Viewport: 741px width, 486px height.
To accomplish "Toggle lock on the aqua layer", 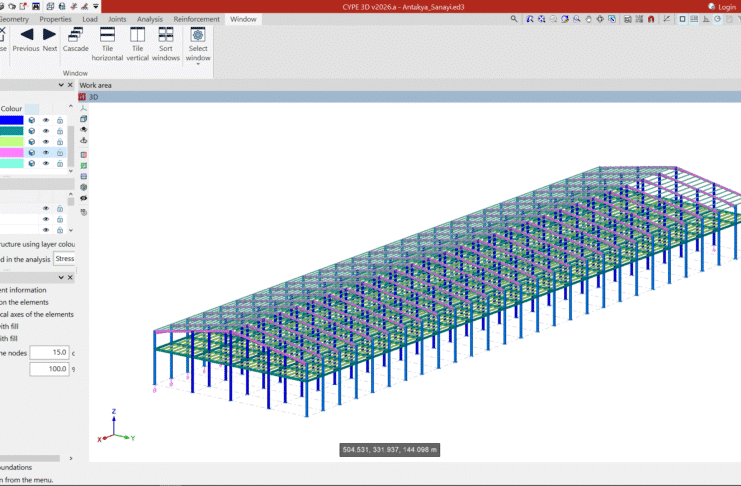I will point(60,164).
